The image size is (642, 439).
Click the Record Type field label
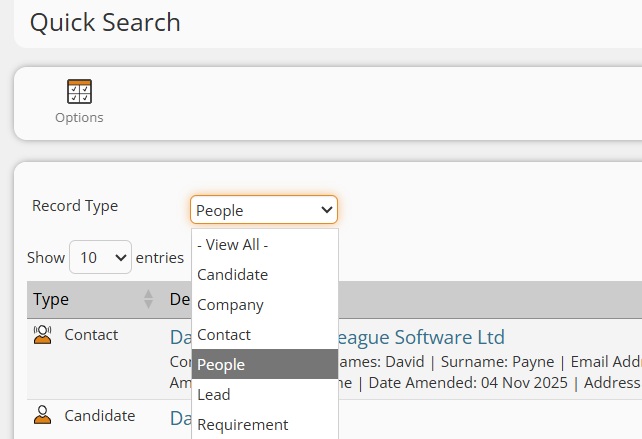click(75, 206)
